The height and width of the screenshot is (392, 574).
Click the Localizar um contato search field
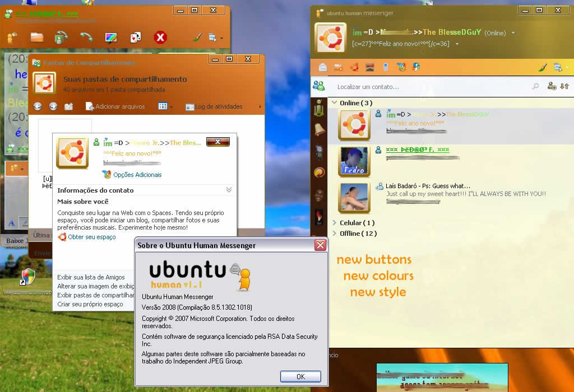coord(432,87)
